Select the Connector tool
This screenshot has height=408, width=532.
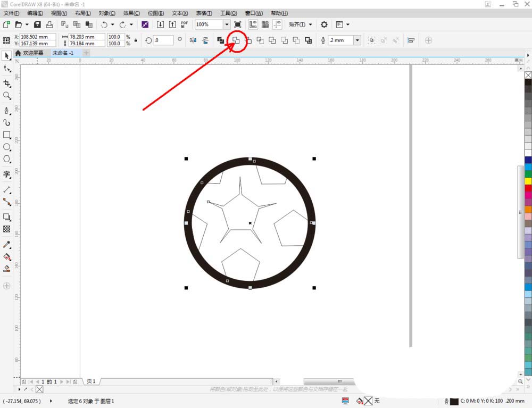(6, 202)
